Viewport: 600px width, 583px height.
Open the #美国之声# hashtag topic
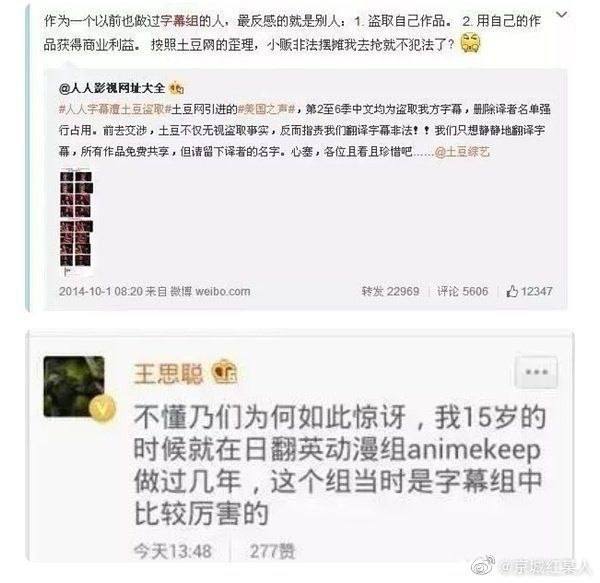pyautogui.click(x=266, y=109)
